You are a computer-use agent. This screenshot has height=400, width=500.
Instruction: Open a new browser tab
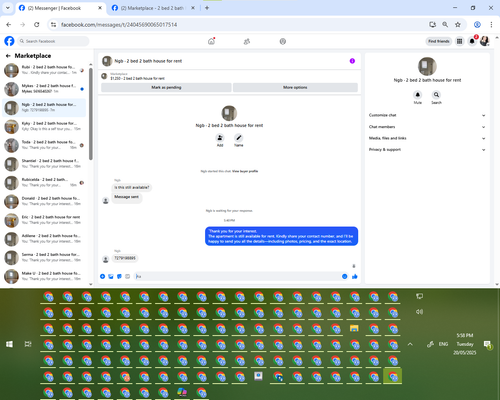pyautogui.click(x=207, y=8)
